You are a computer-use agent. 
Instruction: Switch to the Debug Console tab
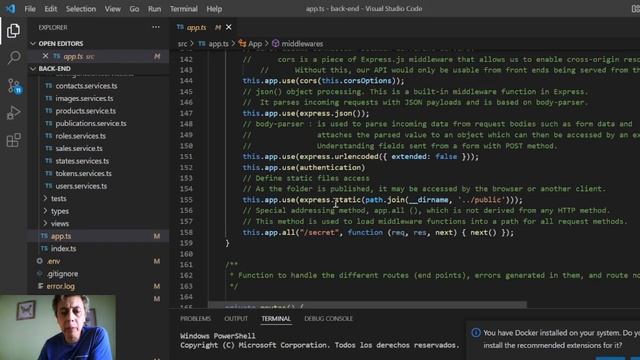(x=329, y=318)
